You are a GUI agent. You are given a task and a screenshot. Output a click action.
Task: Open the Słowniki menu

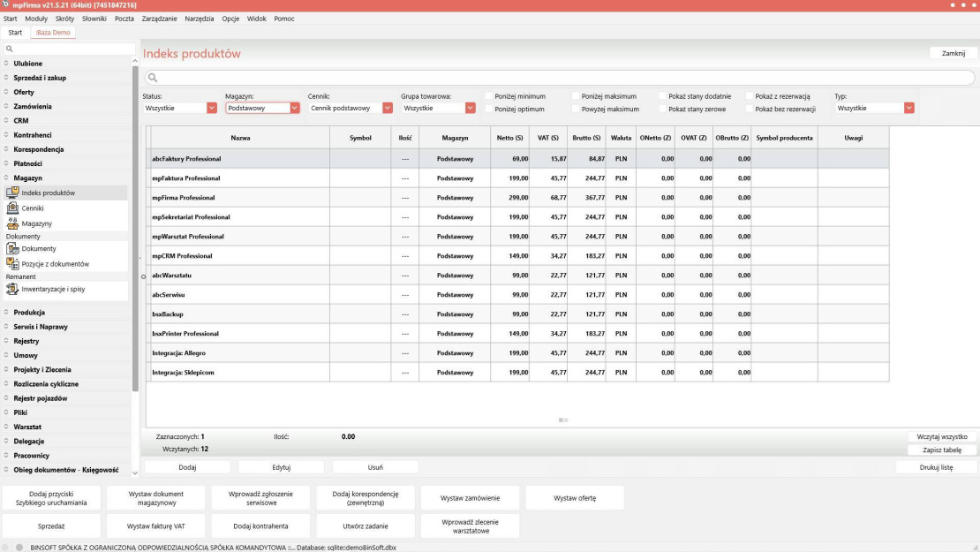point(94,19)
